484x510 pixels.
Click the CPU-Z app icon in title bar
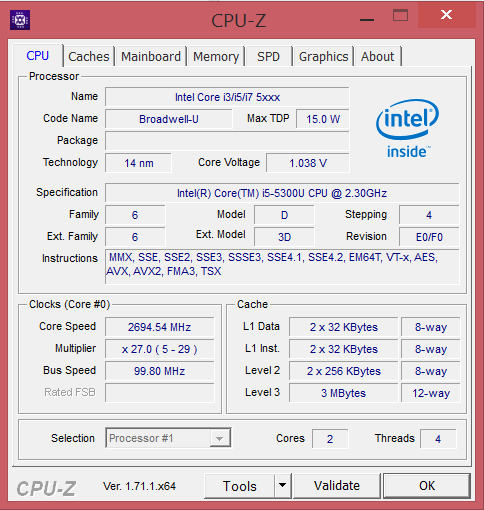(20, 20)
